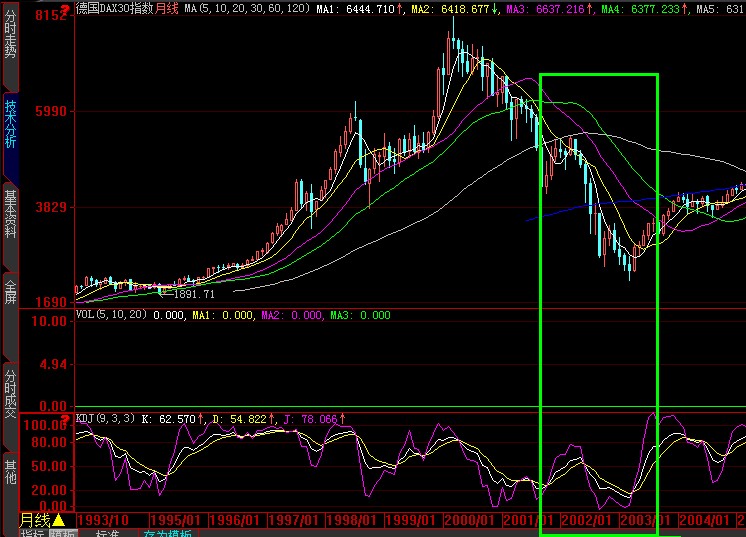
Task: Click the VOL(5,10,20) indicator label
Action: click(x=111, y=314)
